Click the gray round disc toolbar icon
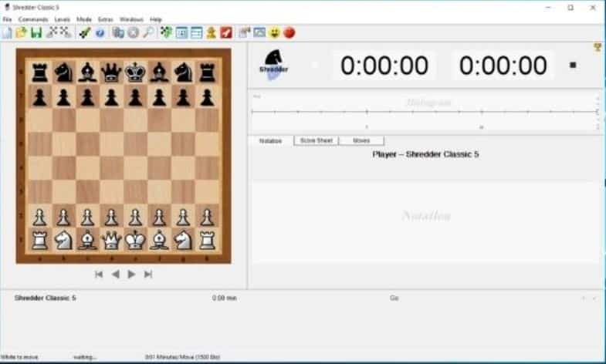This screenshot has width=606, height=364. click(133, 33)
